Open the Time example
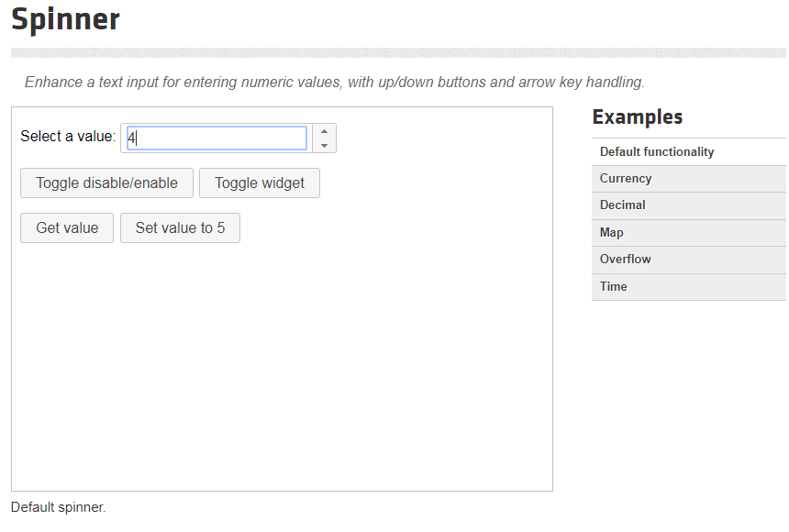Screen dimensions: 789x532 [689, 287]
